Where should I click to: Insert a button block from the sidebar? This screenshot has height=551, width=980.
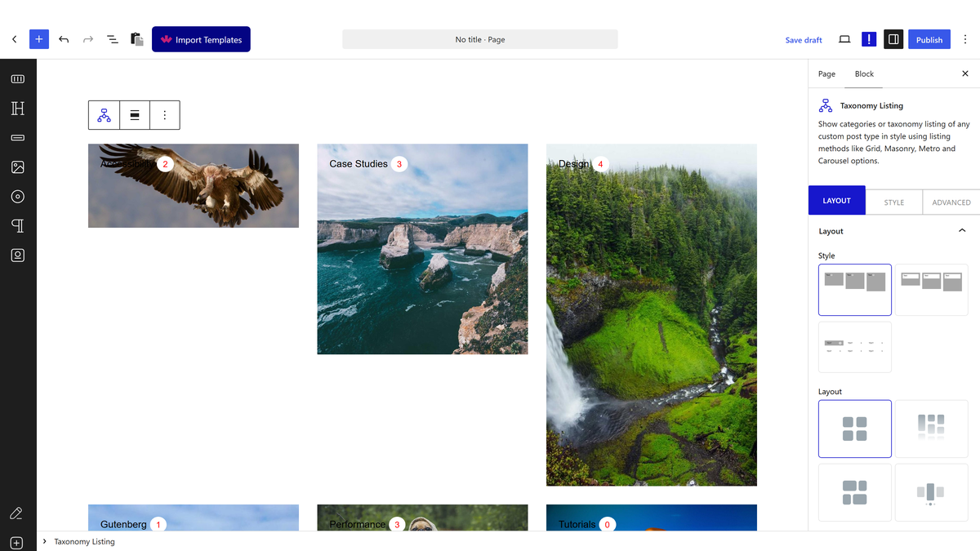tap(18, 138)
